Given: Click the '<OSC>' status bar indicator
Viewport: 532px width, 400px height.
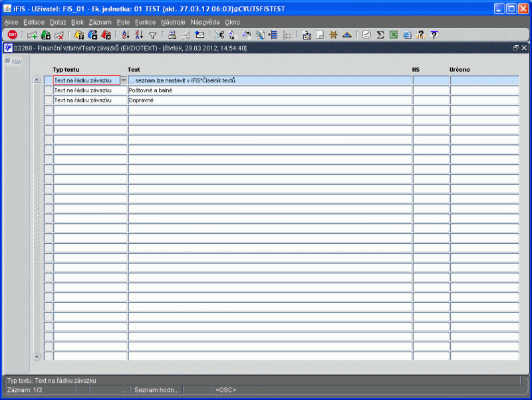Looking at the screenshot, I should pos(226,390).
